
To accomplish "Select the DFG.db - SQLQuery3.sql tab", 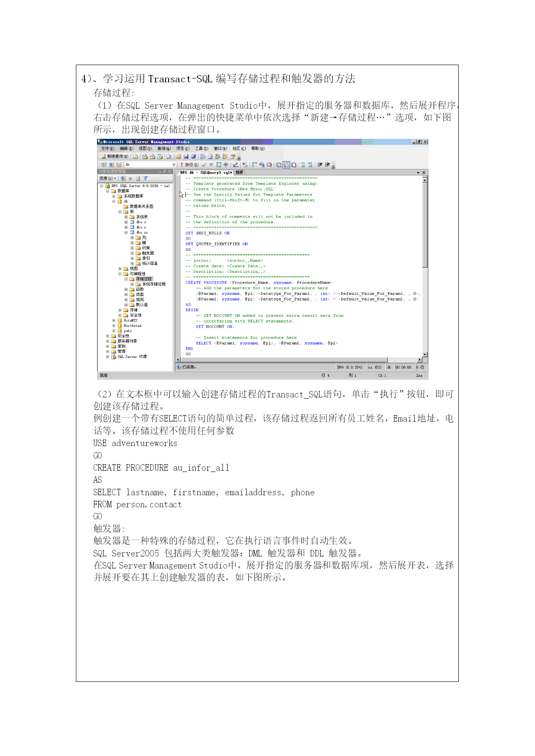I will [x=206, y=172].
